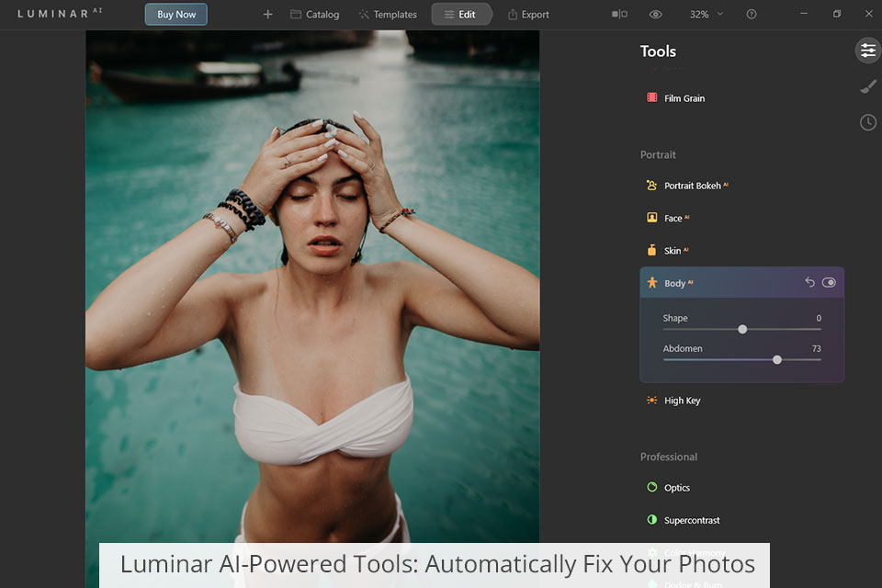
Task: Click the Body AI figure icon
Action: (x=652, y=282)
